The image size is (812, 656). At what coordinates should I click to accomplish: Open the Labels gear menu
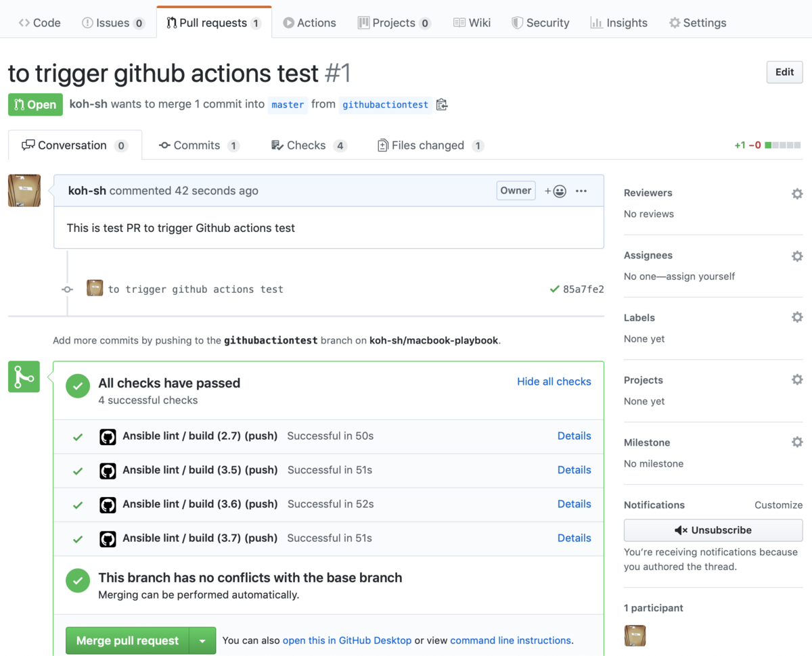click(797, 317)
